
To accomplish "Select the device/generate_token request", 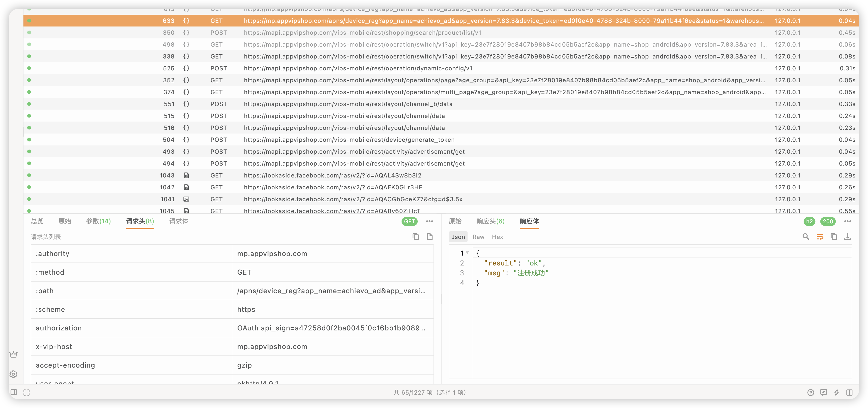I will (x=441, y=140).
